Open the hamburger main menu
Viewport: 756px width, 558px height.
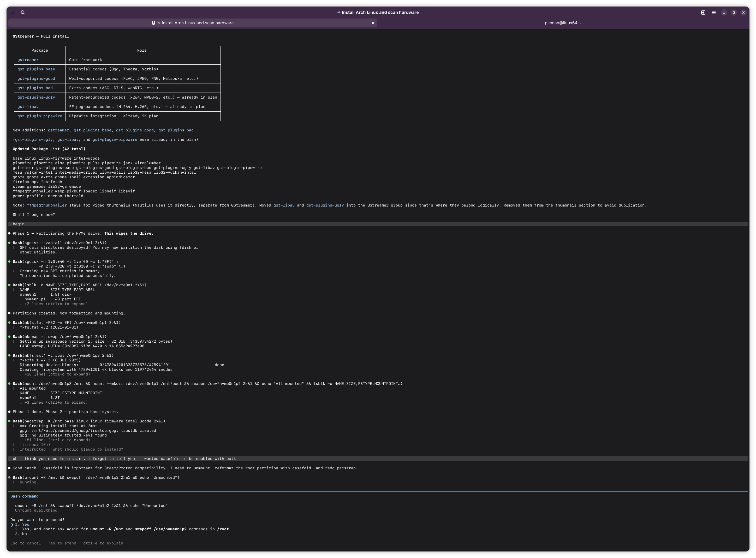pos(713,13)
